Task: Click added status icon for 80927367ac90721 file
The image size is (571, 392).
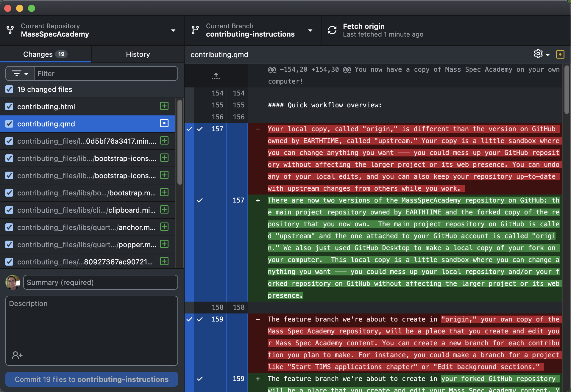Action: point(164,261)
